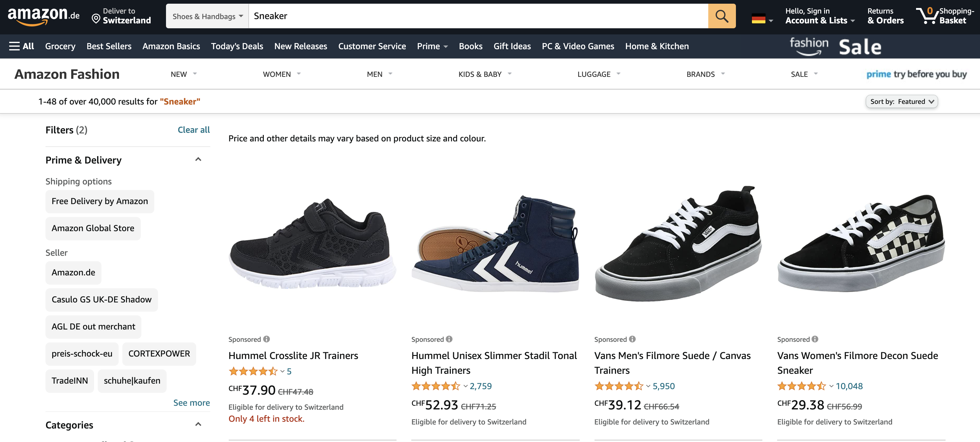The width and height of the screenshot is (980, 442).
Task: Go to Today's Deals in navigation bar
Action: (237, 46)
